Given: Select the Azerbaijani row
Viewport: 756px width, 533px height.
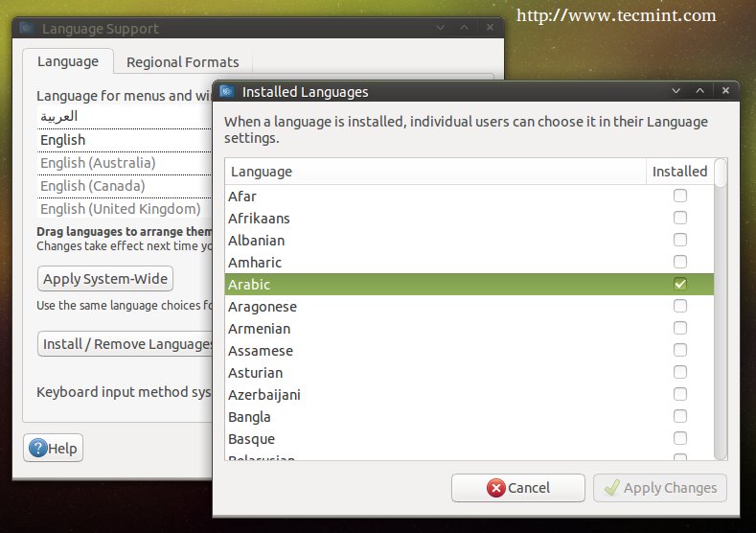Looking at the screenshot, I should [470, 395].
